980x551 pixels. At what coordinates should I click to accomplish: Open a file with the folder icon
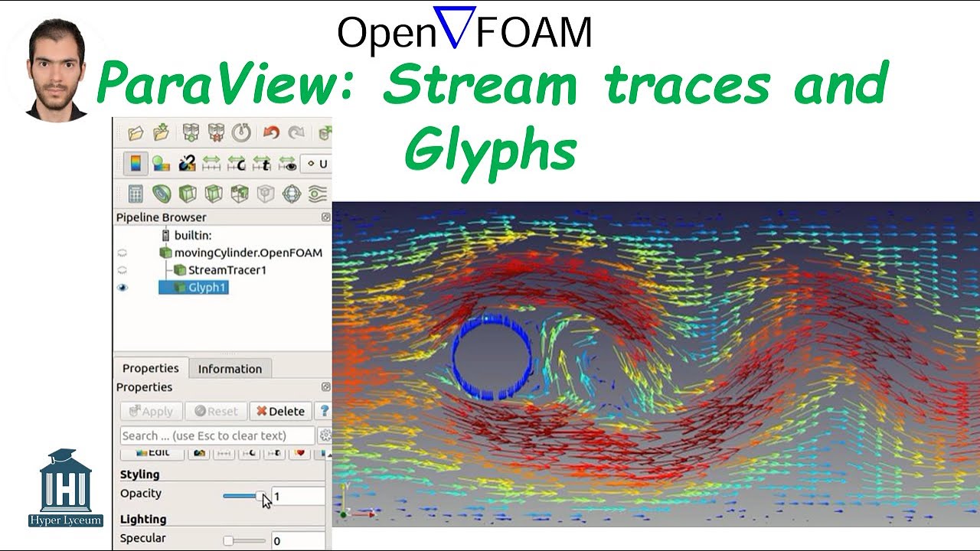click(136, 133)
